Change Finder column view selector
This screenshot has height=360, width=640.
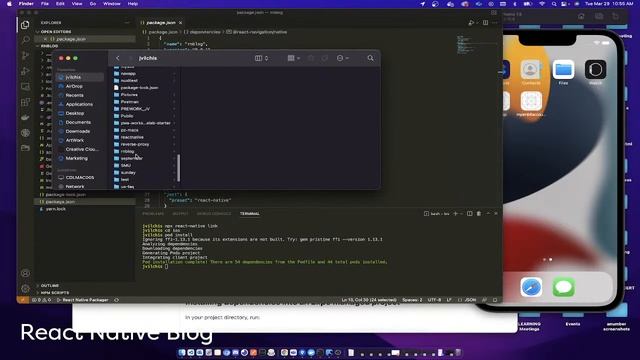(261, 58)
